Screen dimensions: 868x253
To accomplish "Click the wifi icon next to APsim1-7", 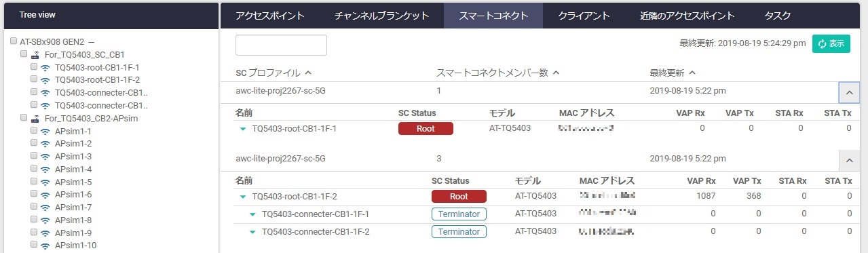I will 45,208.
